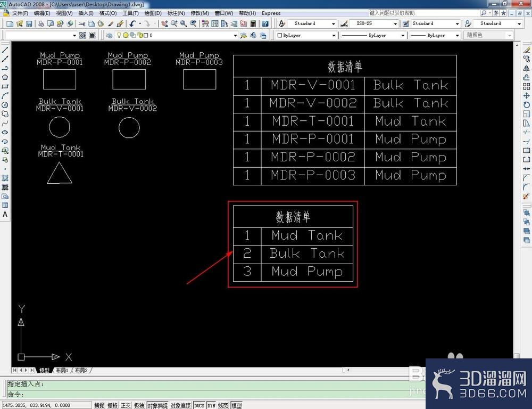Open the ByLayer color control dropdown
This screenshot has width=532, height=409.
point(334,35)
